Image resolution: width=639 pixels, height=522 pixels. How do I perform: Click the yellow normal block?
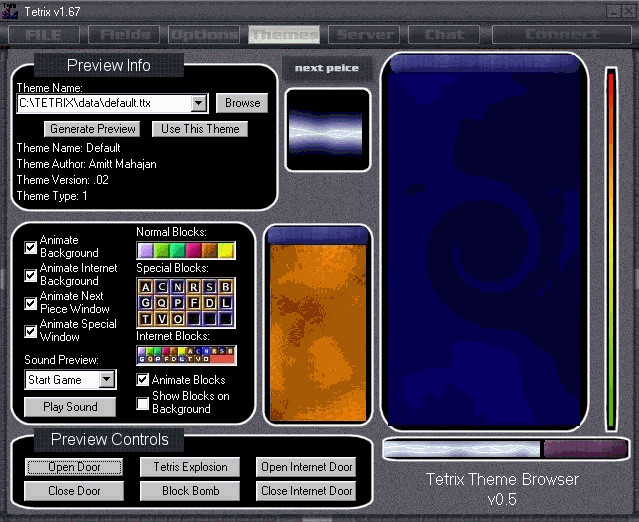click(x=226, y=251)
